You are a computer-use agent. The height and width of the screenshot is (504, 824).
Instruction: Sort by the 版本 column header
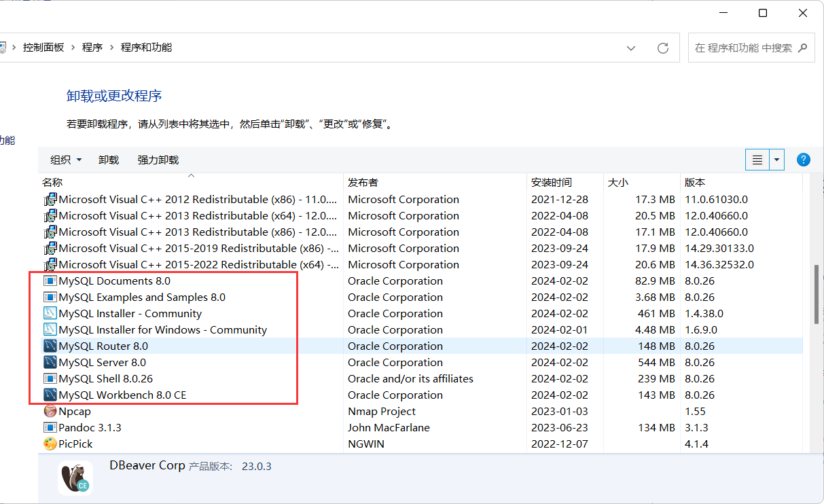point(695,182)
